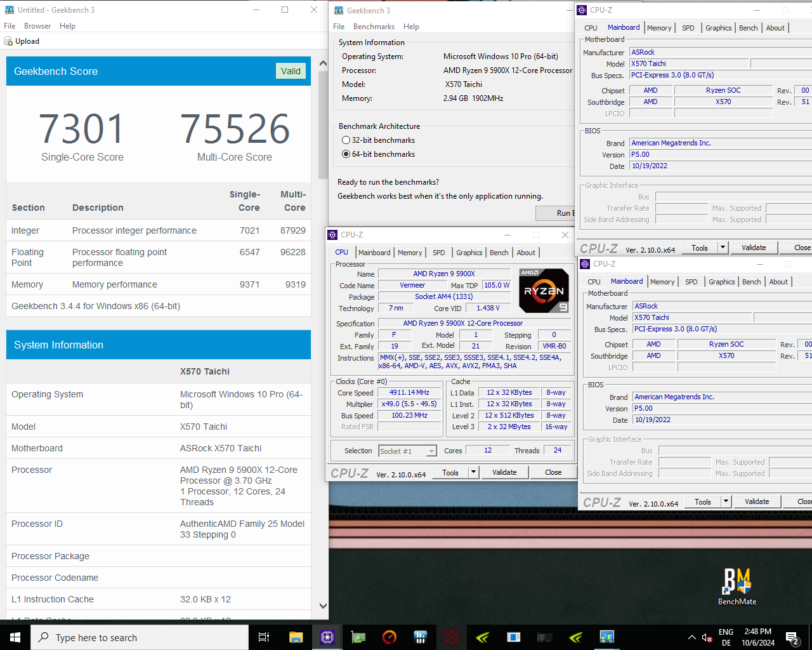Switch to Graphics tab in CPU-Z processor window
Screen dimensions: 812x650
point(469,253)
